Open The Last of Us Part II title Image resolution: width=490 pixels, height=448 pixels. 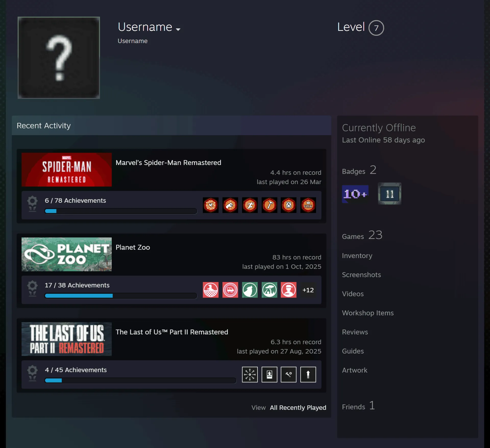tap(172, 332)
